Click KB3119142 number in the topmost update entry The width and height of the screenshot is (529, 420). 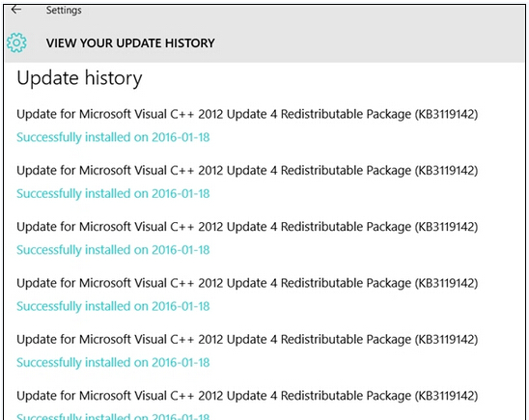[446, 114]
